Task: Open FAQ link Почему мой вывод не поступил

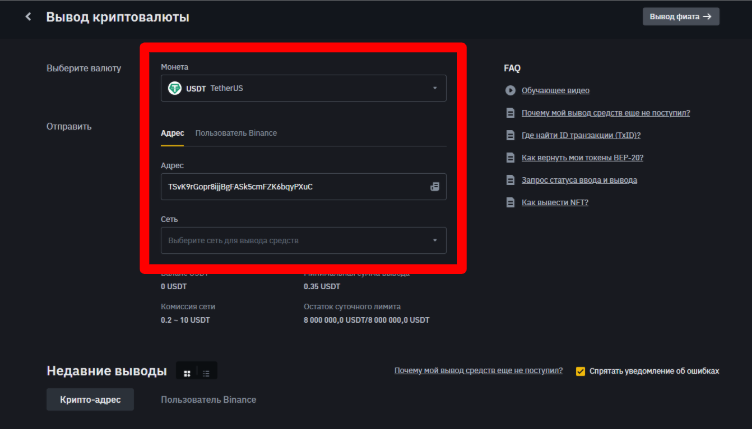Action: [x=606, y=113]
